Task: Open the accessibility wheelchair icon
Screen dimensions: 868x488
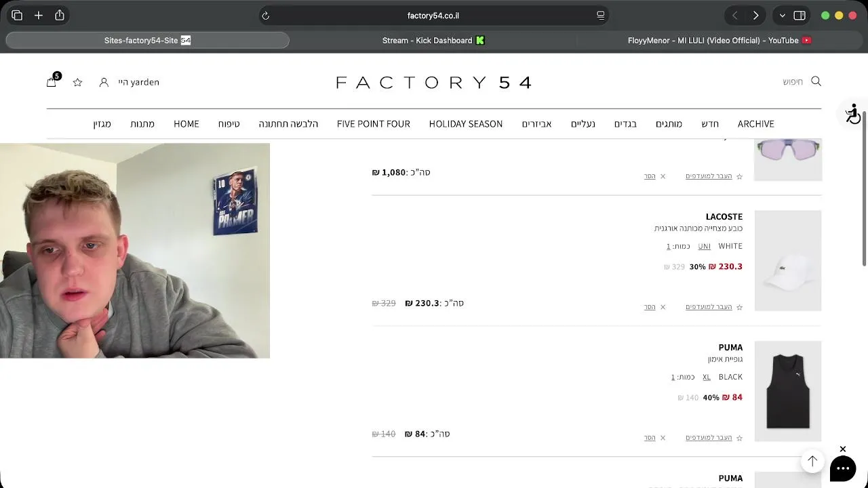Action: 852,113
